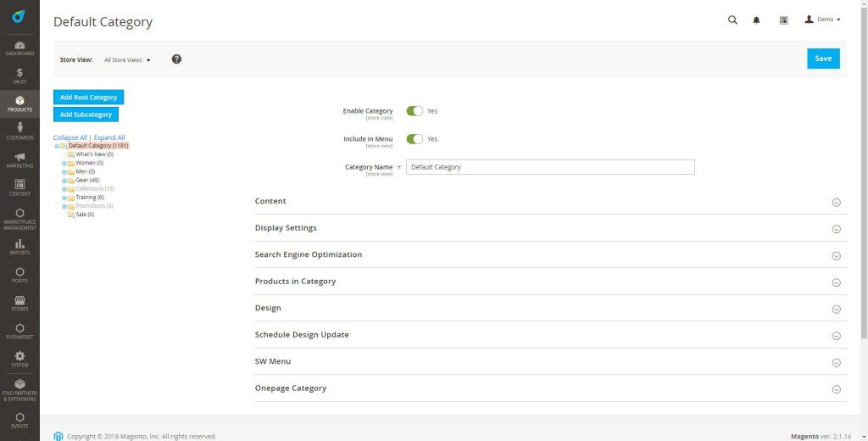Viewport: 868px width, 441px height.
Task: Toggle the Include in Menu switch
Action: point(415,139)
